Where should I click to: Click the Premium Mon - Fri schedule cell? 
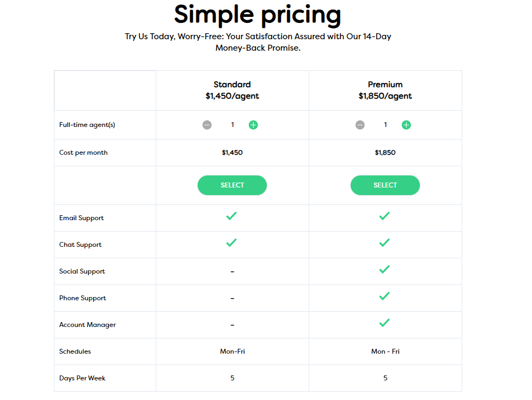[385, 351]
